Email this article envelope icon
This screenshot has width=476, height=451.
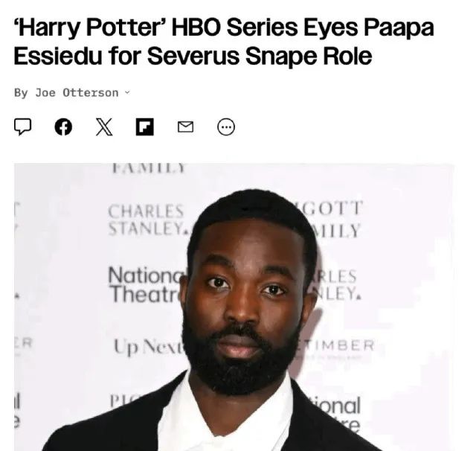185,127
